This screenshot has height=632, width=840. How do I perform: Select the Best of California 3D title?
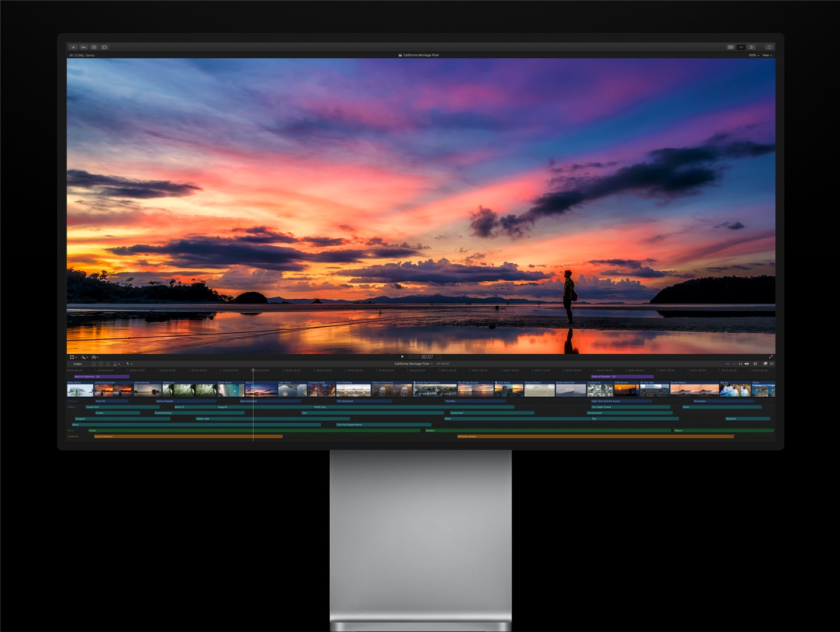coord(101,376)
